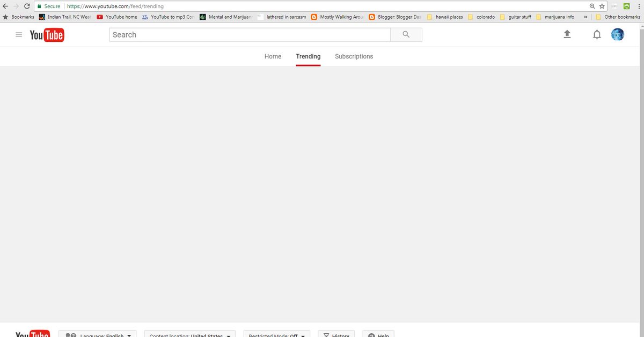The height and width of the screenshot is (337, 644).
Task: Open the Secure site lock indicator
Action: tap(39, 6)
